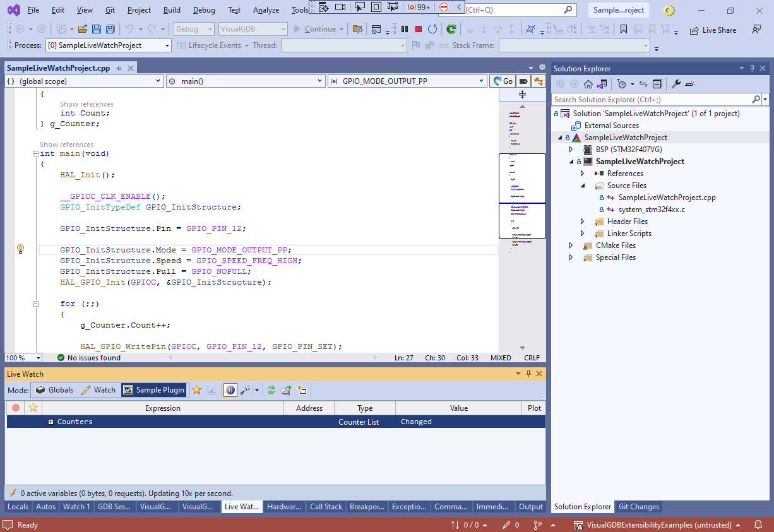
Task: Open the Process dropdown showing SampleLiveWatchProject
Action: (108, 45)
